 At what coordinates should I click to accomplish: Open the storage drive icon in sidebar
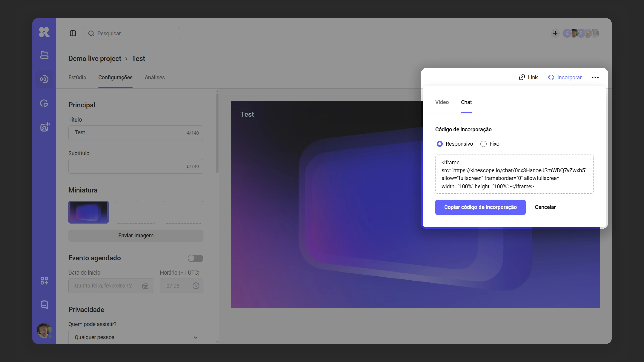[44, 55]
